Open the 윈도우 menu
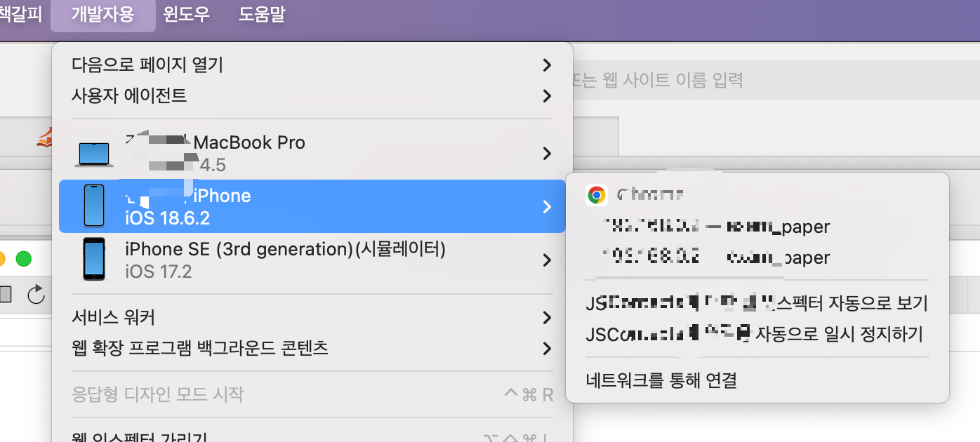Screen dimensions: 980x442 point(187,14)
